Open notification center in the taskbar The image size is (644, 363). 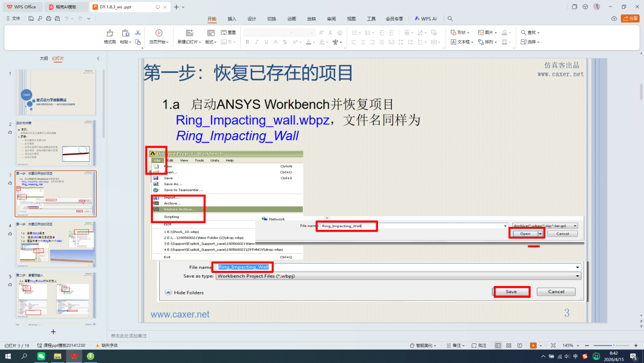pyautogui.click(x=634, y=356)
